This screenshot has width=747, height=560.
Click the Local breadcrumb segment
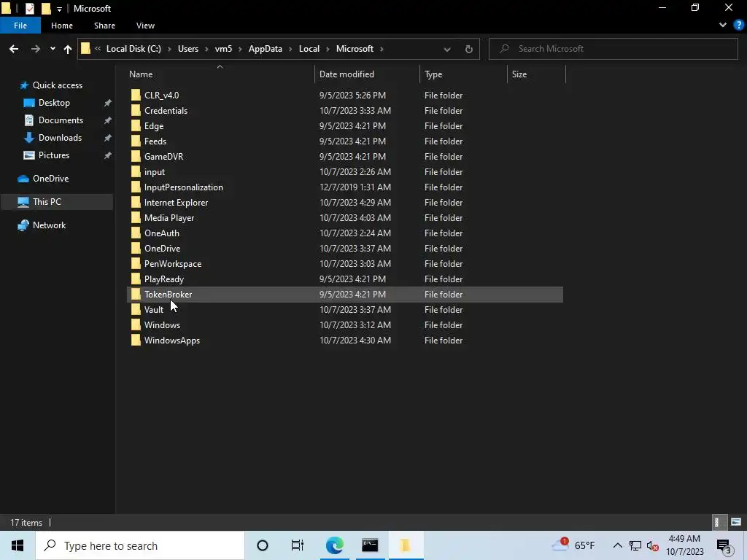click(309, 49)
